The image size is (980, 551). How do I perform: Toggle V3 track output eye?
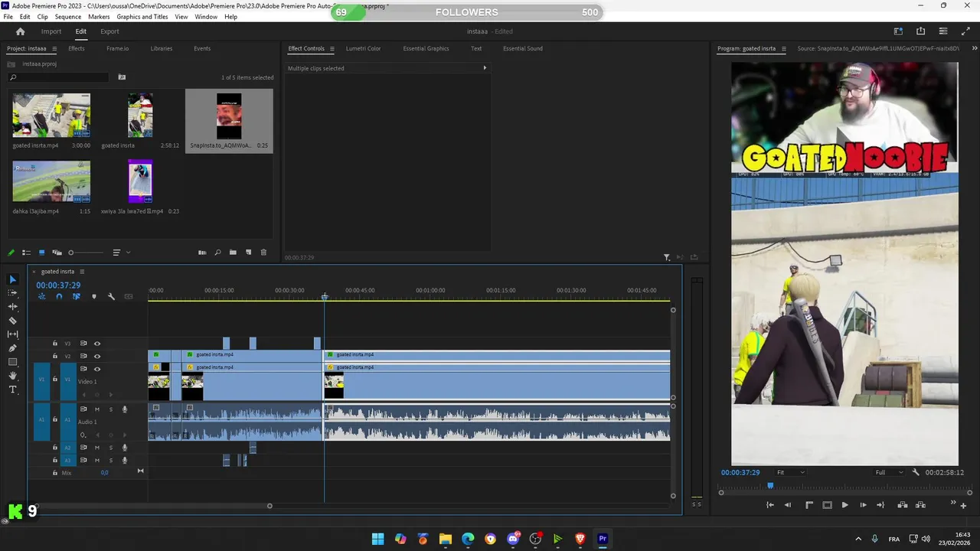[x=97, y=344]
